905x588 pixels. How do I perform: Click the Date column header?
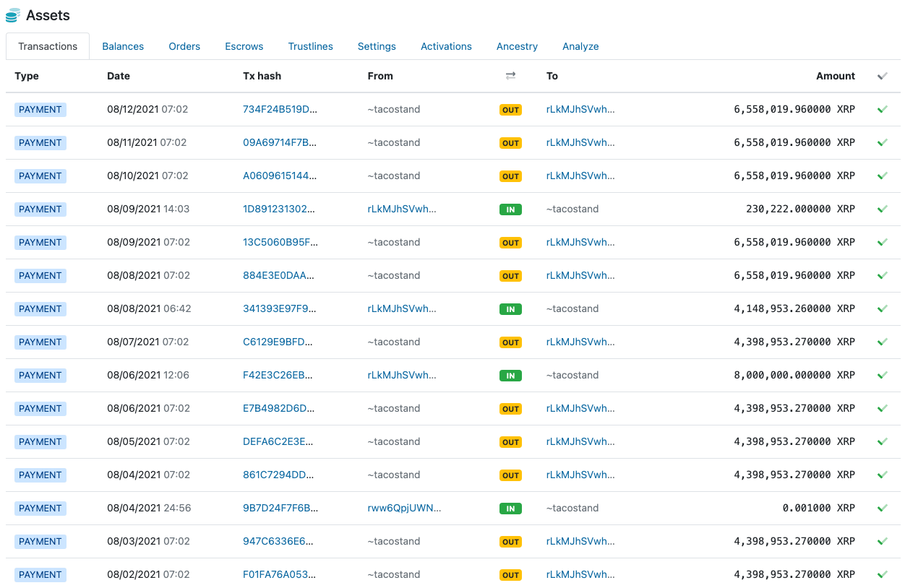pos(119,76)
